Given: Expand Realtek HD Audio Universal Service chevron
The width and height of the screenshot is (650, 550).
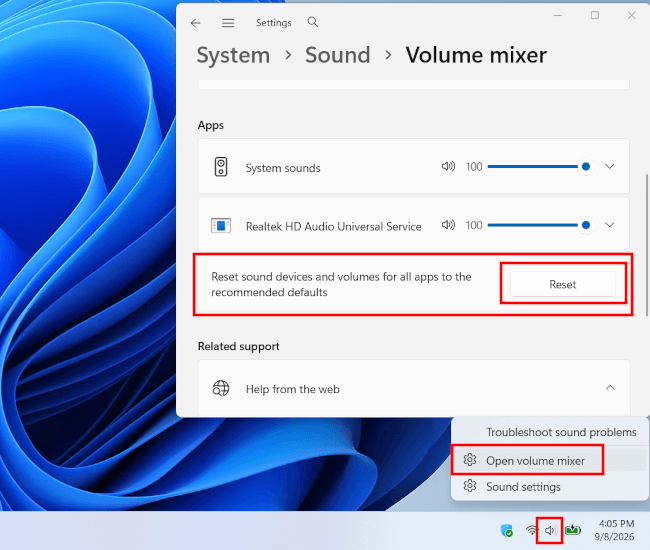Looking at the screenshot, I should pyautogui.click(x=609, y=225).
